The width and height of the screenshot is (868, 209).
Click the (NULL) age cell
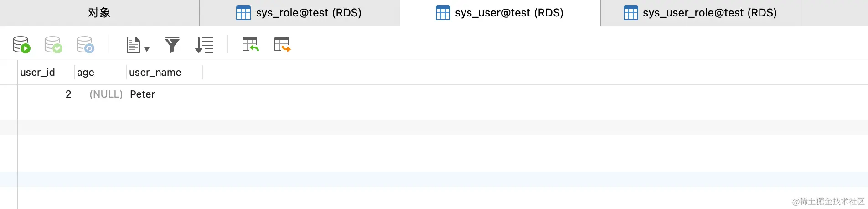tap(106, 94)
